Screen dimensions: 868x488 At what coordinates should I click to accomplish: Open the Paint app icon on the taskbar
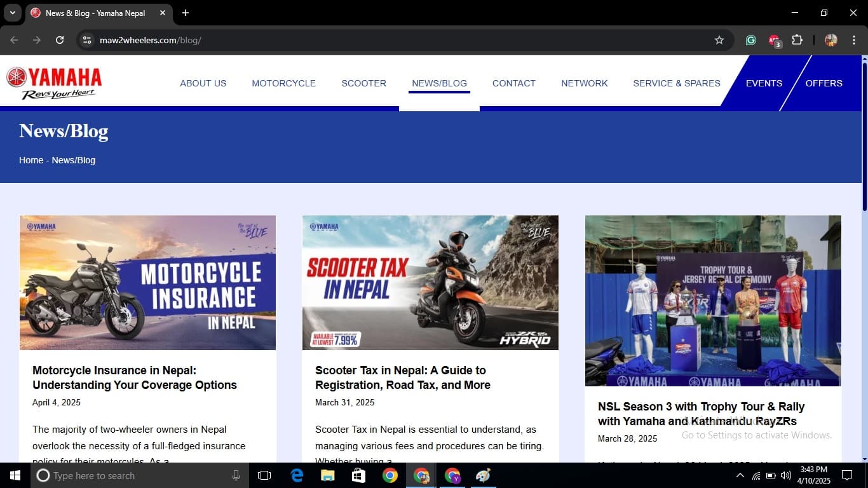point(484,475)
